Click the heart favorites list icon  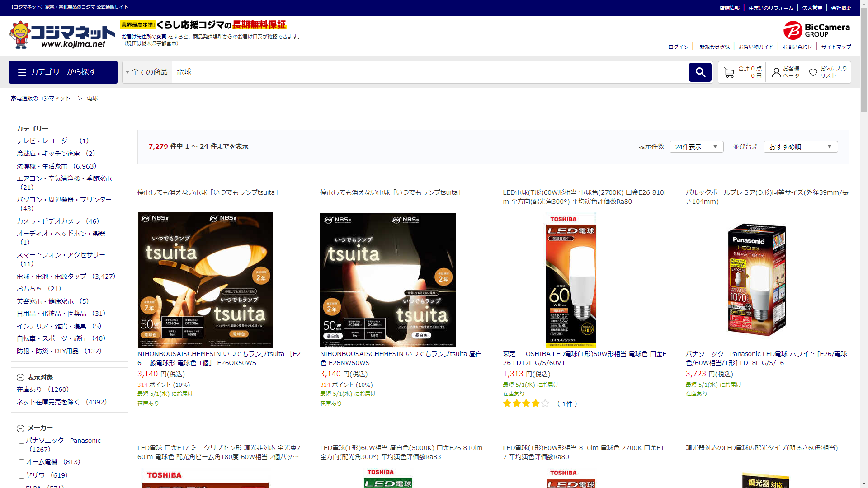coord(813,73)
